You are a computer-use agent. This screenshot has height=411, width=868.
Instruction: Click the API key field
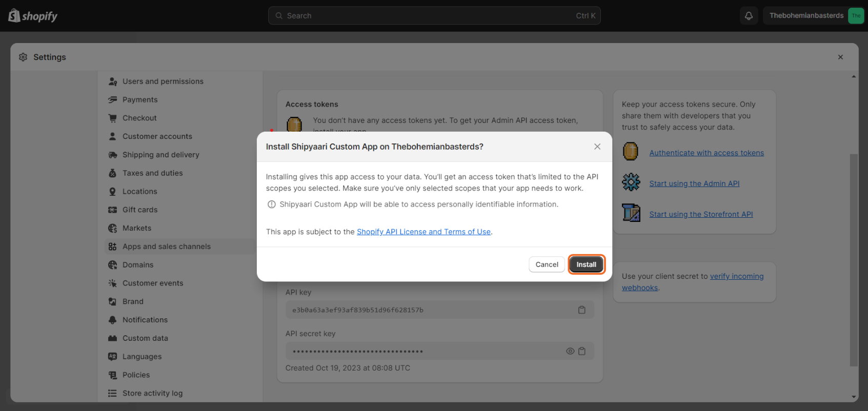(x=440, y=310)
